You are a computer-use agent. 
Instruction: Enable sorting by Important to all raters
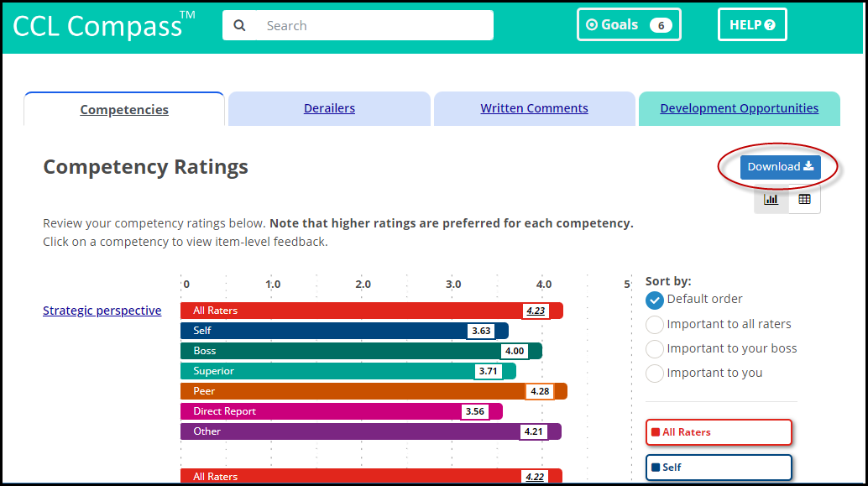click(656, 324)
